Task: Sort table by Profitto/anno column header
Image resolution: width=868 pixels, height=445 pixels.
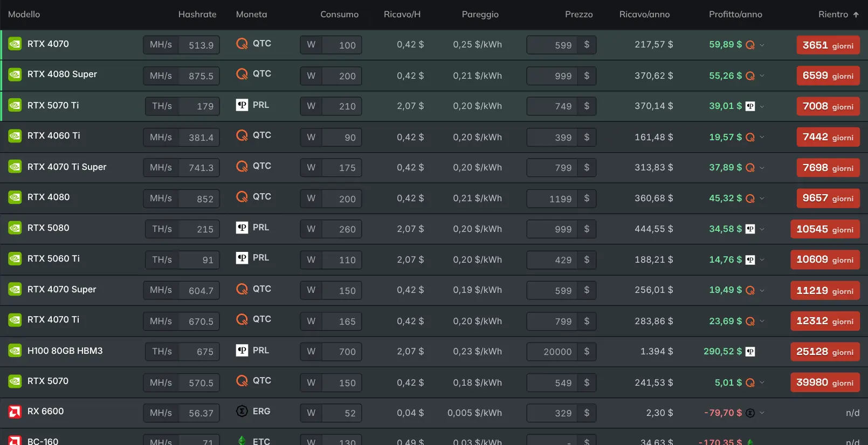Action: pos(735,15)
